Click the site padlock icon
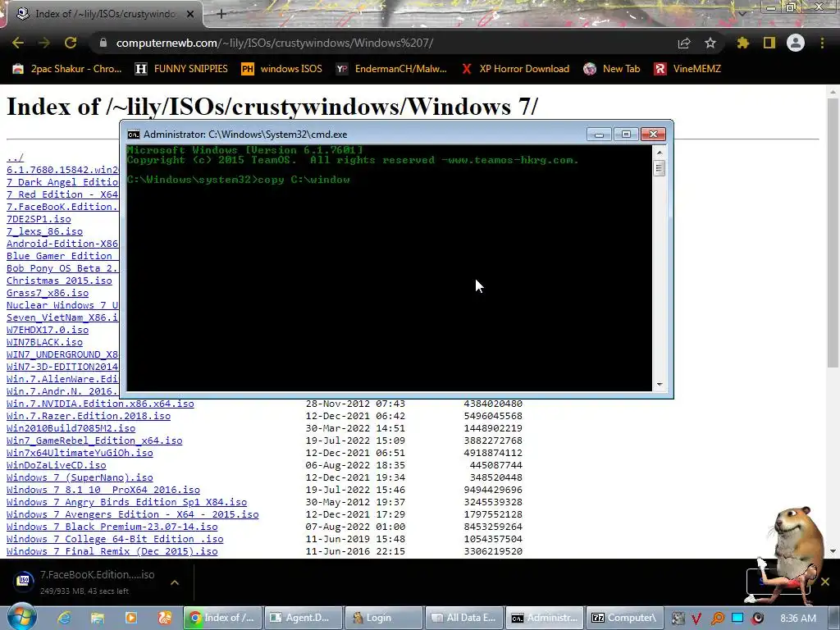The image size is (840, 630). point(103,43)
